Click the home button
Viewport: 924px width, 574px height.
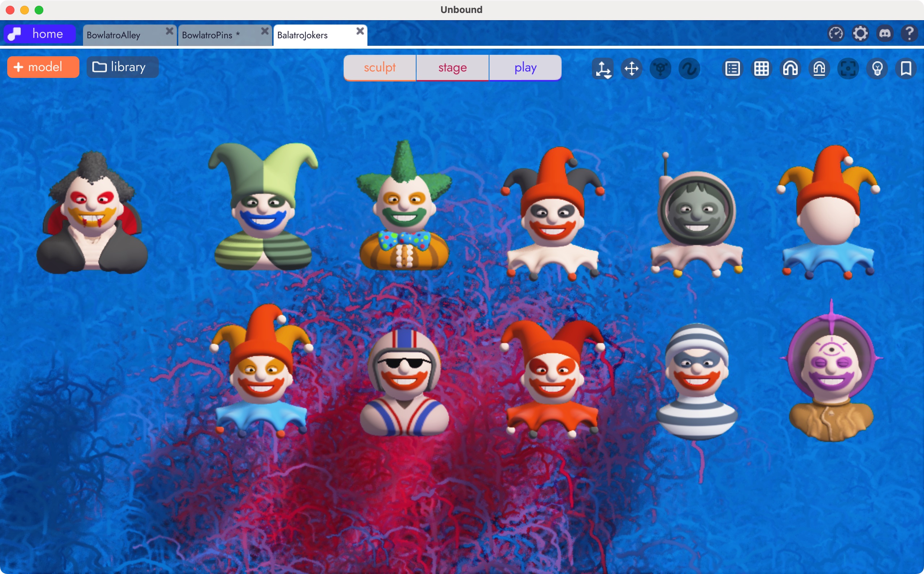[39, 34]
